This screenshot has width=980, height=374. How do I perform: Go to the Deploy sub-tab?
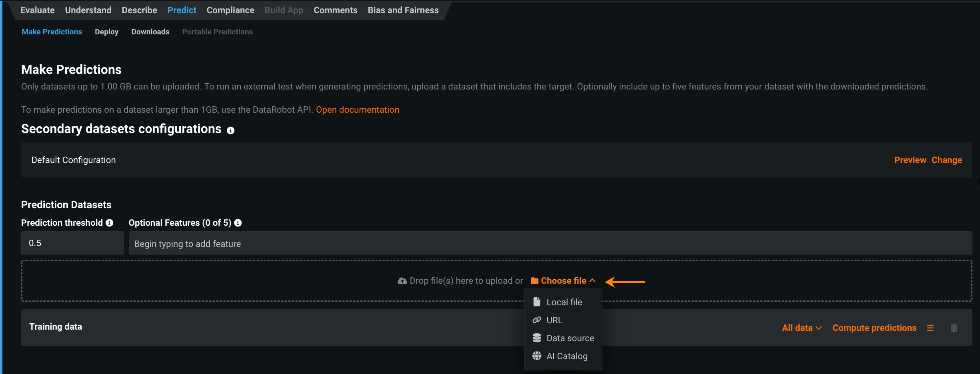click(106, 32)
